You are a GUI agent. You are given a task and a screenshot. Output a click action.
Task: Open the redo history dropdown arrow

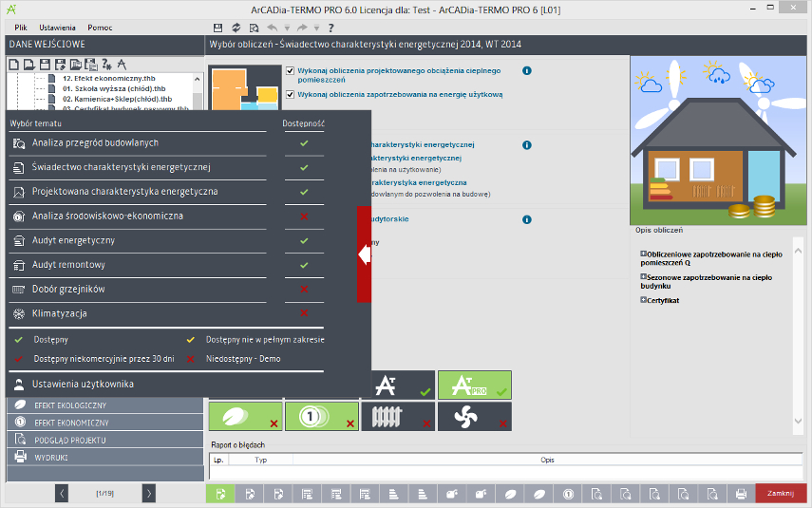[x=316, y=28]
